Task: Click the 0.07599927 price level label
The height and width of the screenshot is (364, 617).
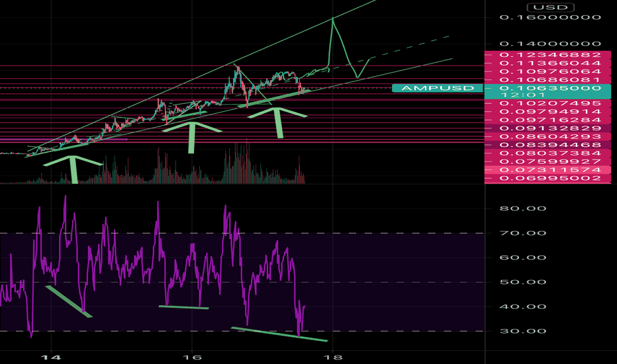Action: [547, 161]
